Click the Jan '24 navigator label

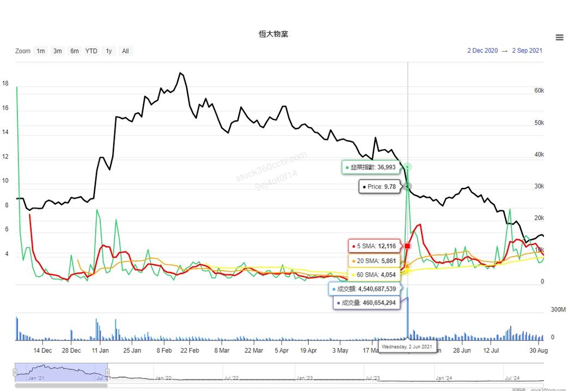pyautogui.click(x=444, y=378)
